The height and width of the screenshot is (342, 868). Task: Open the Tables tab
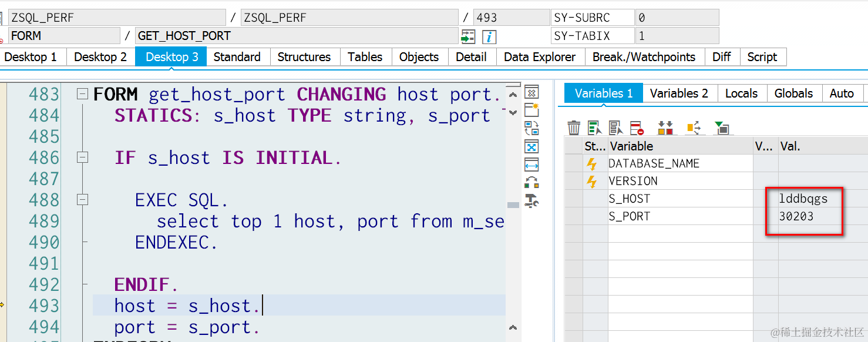(x=365, y=57)
